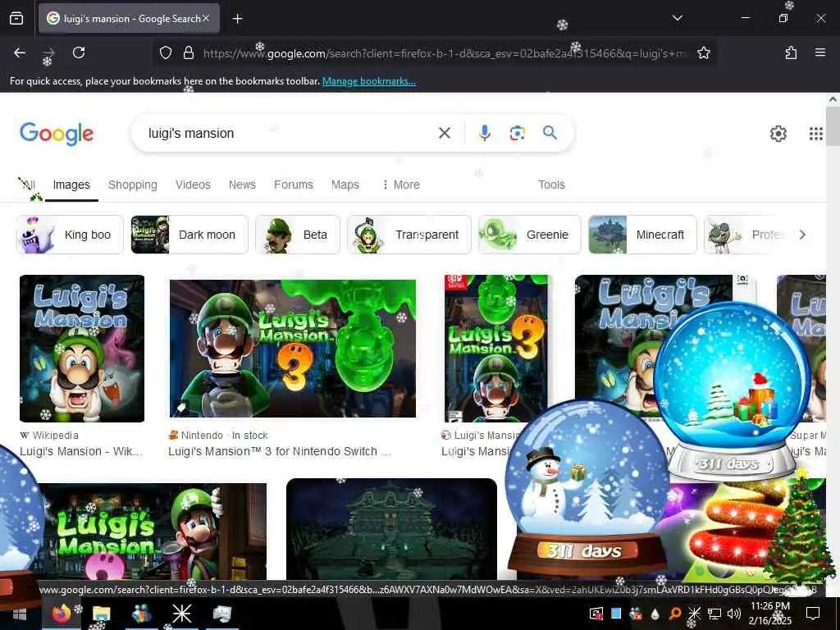Search by image with Google Lens
This screenshot has width=840, height=630.
tap(517, 133)
